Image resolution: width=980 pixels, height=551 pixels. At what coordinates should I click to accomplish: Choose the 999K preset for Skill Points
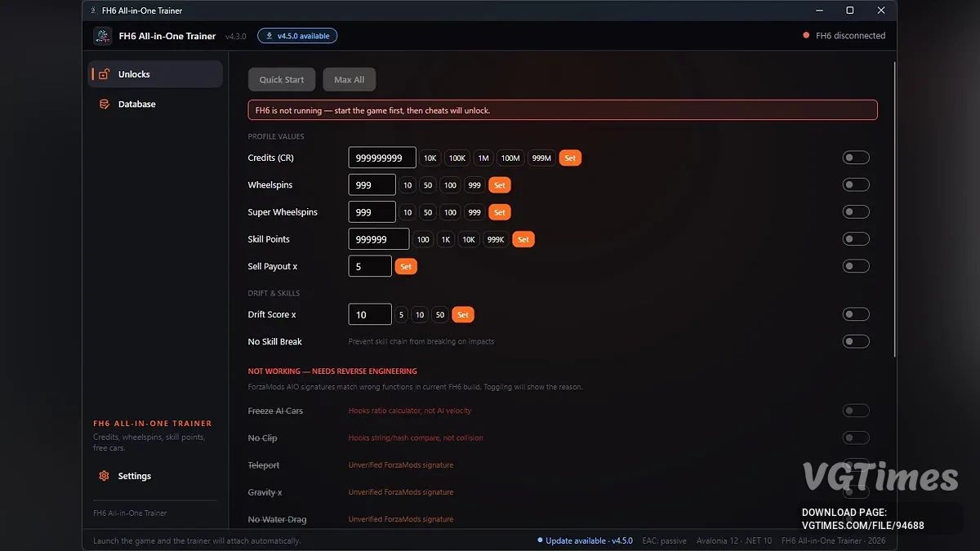coord(496,239)
